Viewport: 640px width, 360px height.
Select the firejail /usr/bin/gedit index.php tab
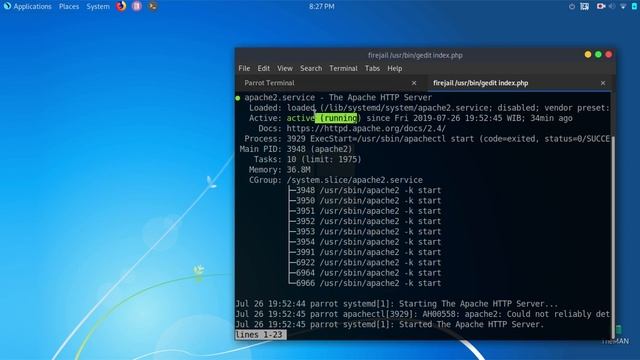520,83
